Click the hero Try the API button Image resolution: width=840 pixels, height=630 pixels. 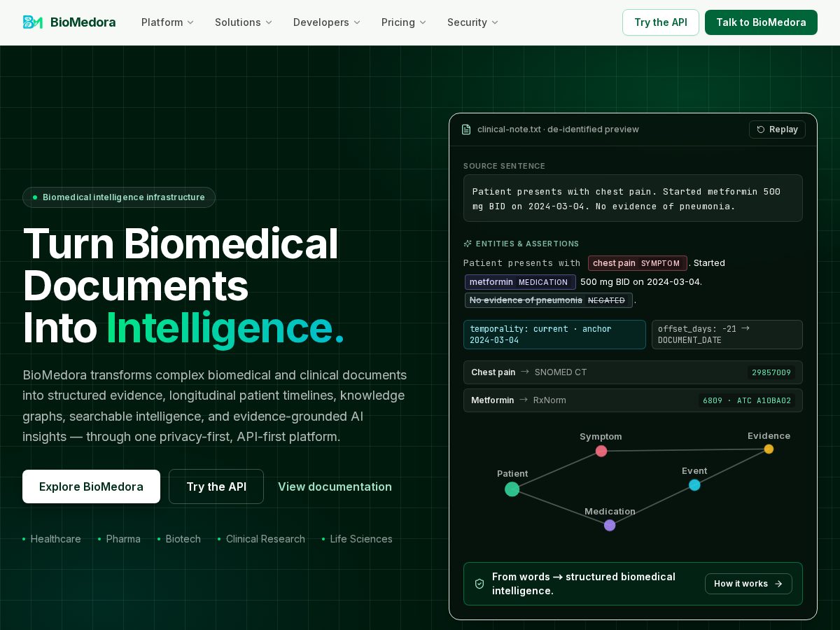tap(216, 486)
